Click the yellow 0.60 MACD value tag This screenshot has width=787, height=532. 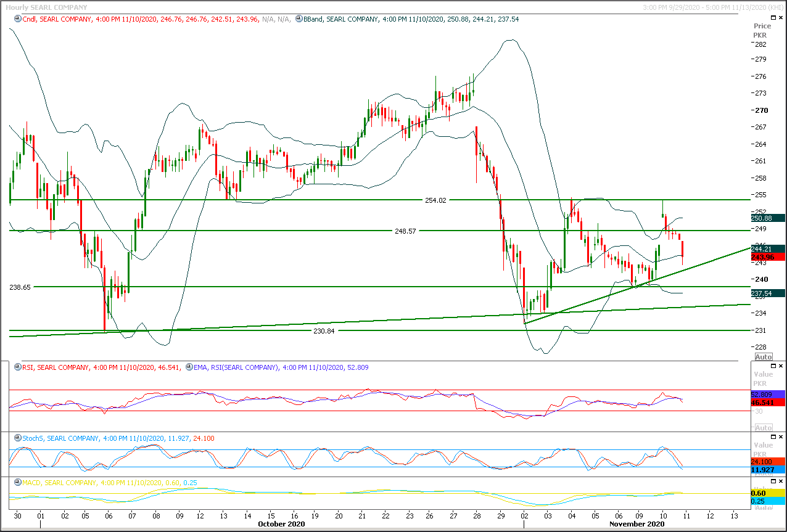pos(768,493)
